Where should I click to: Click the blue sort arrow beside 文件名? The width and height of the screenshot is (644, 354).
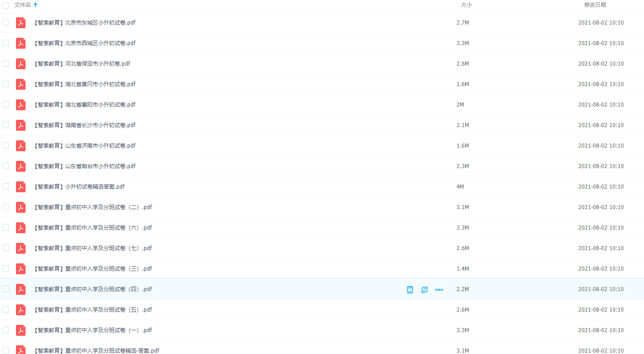tap(36, 5)
